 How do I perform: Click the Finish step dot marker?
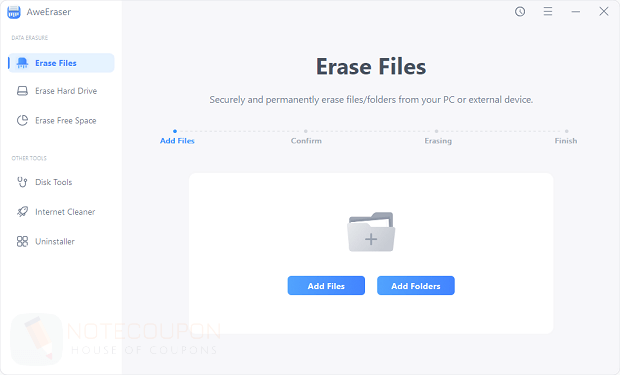pyautogui.click(x=567, y=131)
